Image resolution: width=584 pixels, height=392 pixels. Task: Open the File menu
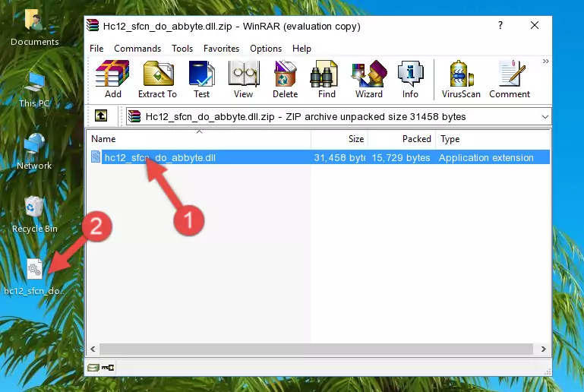(96, 49)
